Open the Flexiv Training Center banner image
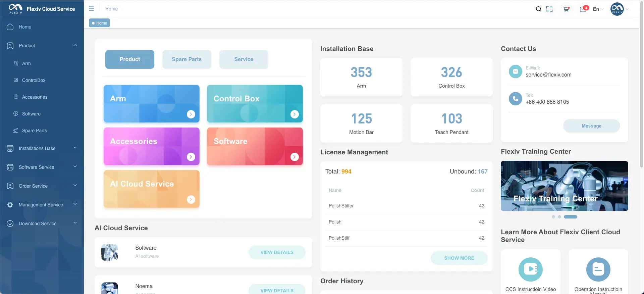The width and height of the screenshot is (644, 294). (565, 186)
